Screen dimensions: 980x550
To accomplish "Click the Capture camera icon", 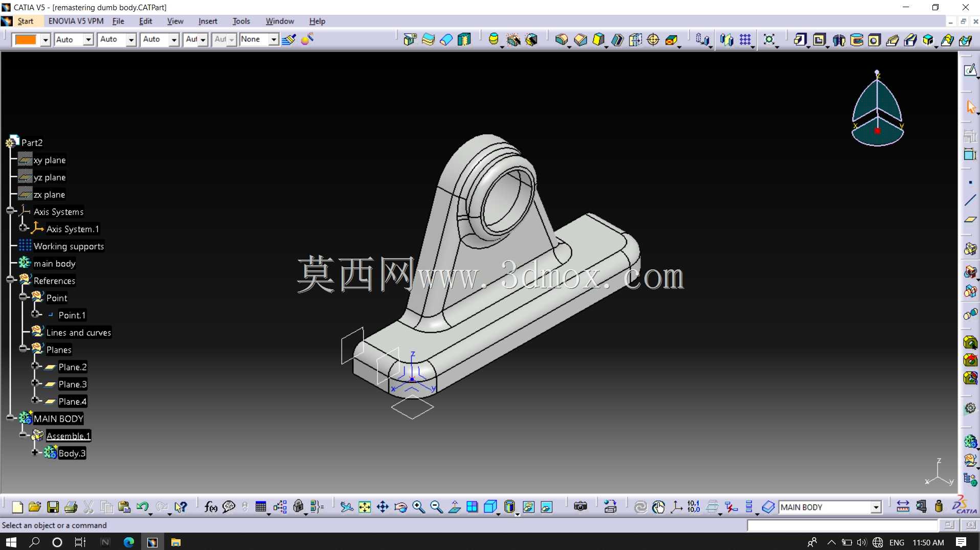I will pyautogui.click(x=580, y=507).
